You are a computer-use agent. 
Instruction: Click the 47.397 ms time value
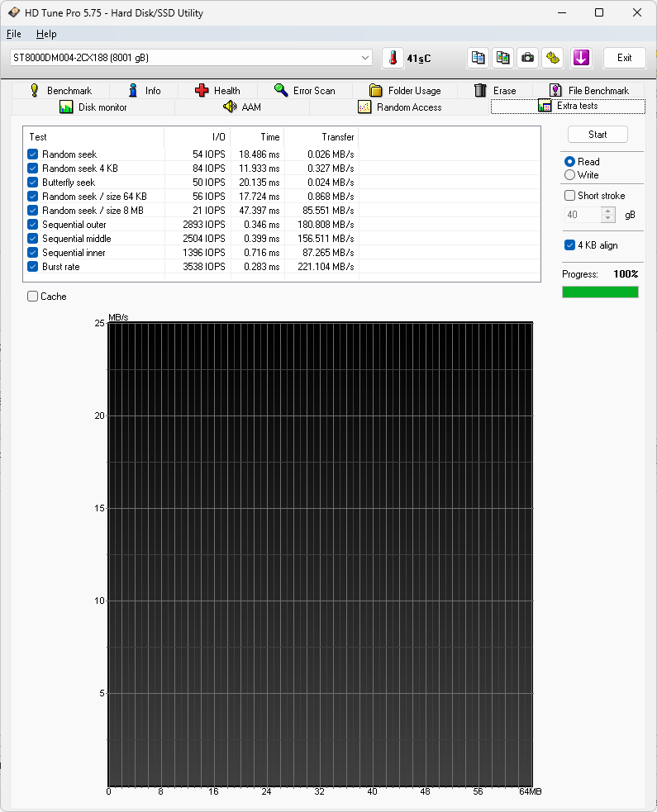pyautogui.click(x=259, y=211)
